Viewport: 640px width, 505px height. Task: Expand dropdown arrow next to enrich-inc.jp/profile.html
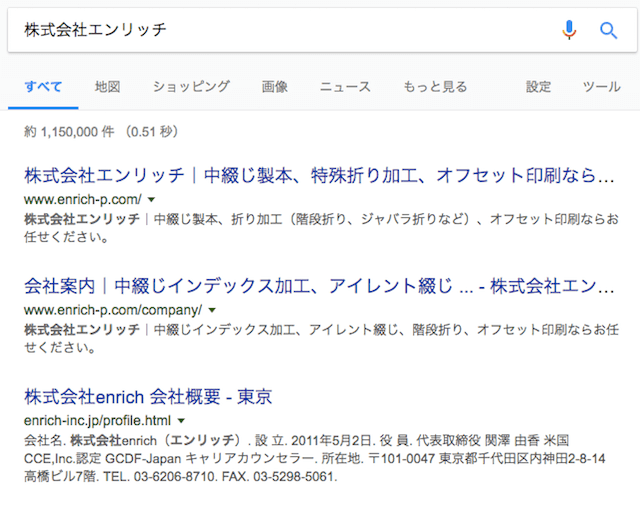click(x=181, y=420)
